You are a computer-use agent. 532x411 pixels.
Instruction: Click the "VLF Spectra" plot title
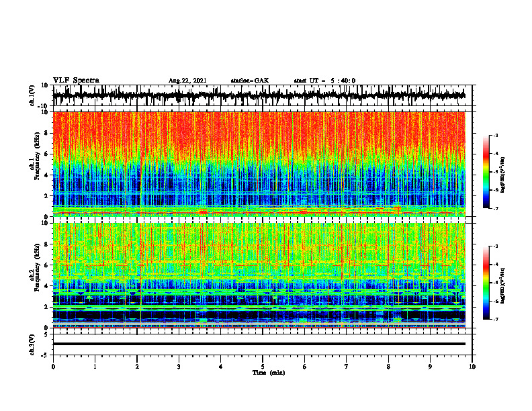(x=76, y=81)
